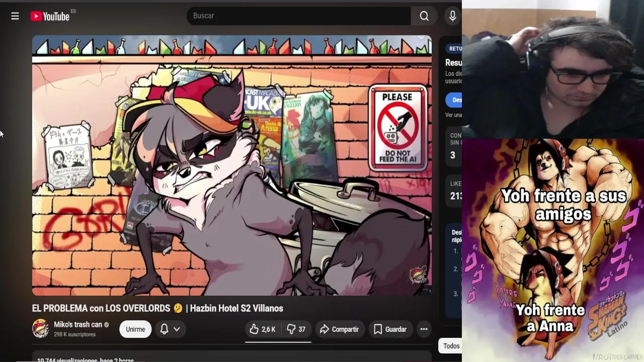This screenshot has height=362, width=644.
Task: Click the magnifier search button
Action: pos(424,16)
